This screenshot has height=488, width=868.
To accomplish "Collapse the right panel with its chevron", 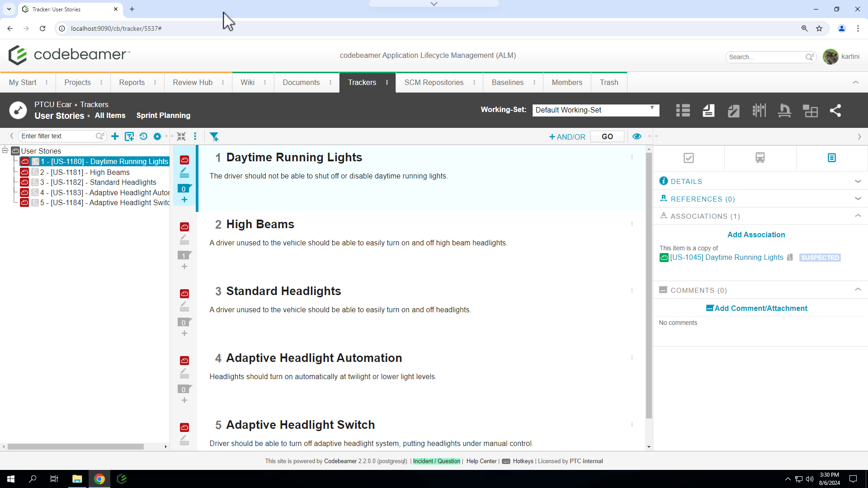I will click(x=859, y=136).
